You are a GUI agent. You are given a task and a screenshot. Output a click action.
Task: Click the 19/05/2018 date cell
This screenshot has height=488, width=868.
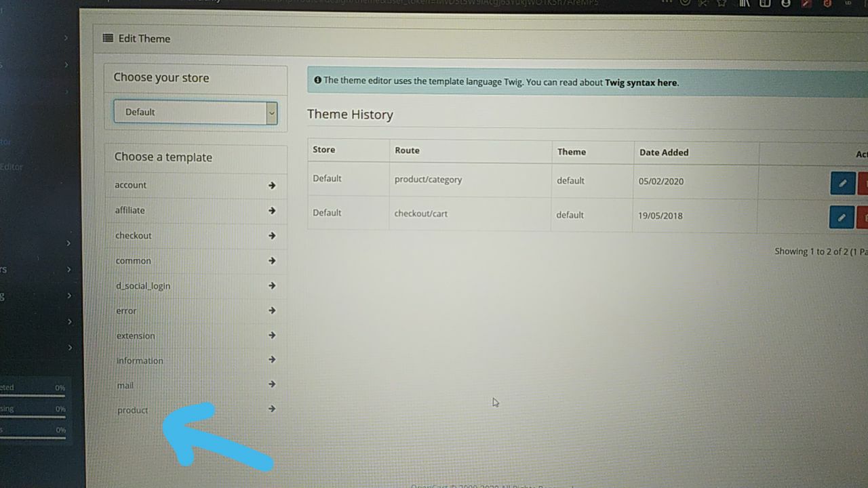[696, 216]
